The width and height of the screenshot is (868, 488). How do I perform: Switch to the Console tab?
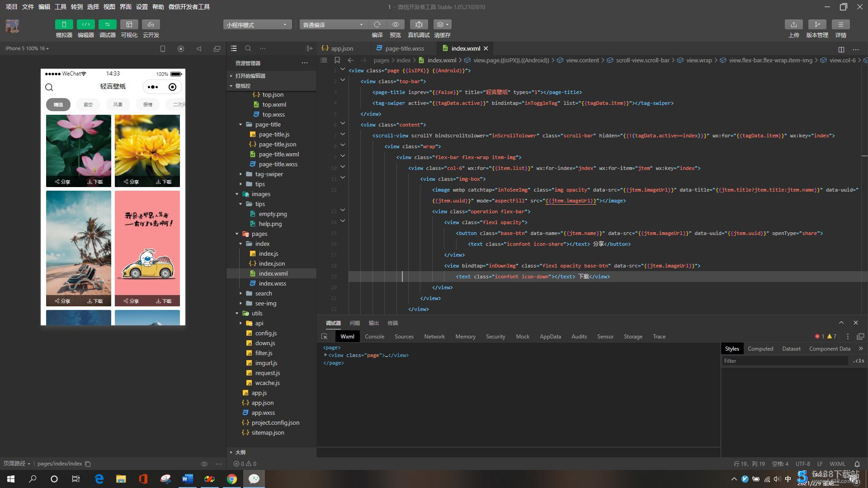coord(374,337)
